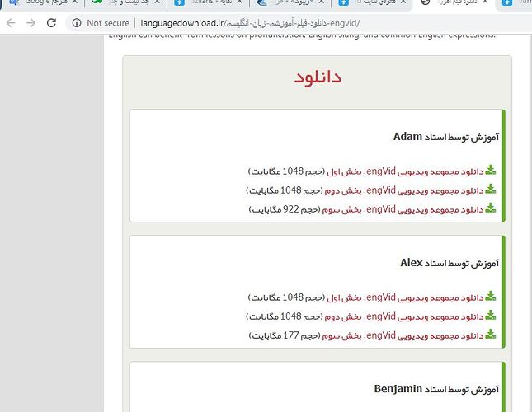The image size is (532, 412).
Task: Close the izilans tab
Action: pos(239,2)
